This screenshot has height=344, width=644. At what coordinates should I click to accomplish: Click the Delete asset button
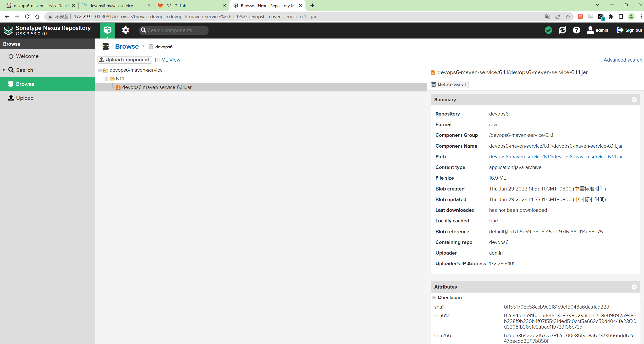tap(449, 84)
